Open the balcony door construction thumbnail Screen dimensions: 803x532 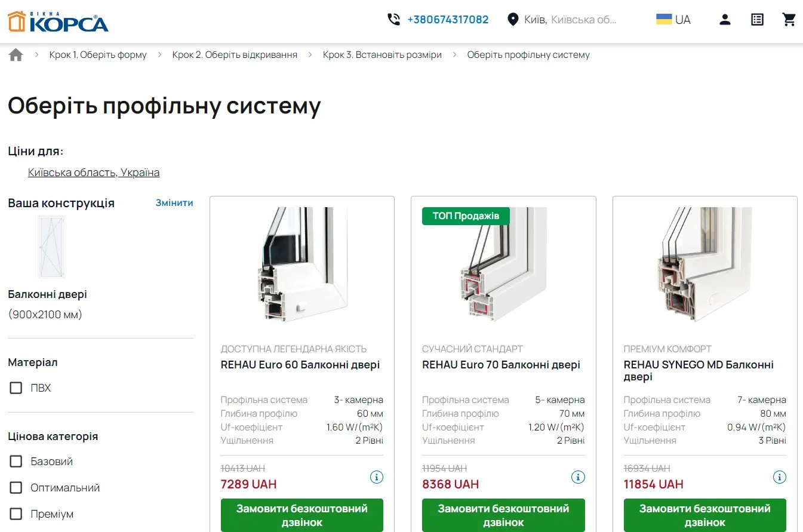[51, 247]
